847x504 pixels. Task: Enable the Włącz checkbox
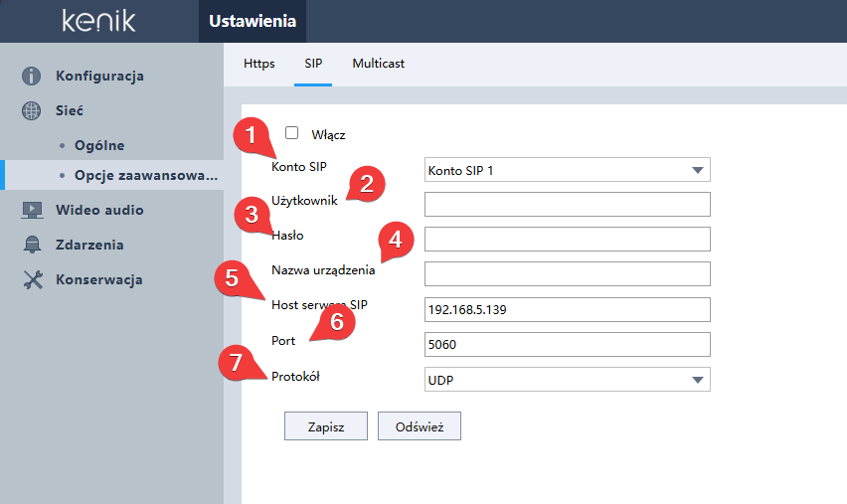tap(291, 133)
